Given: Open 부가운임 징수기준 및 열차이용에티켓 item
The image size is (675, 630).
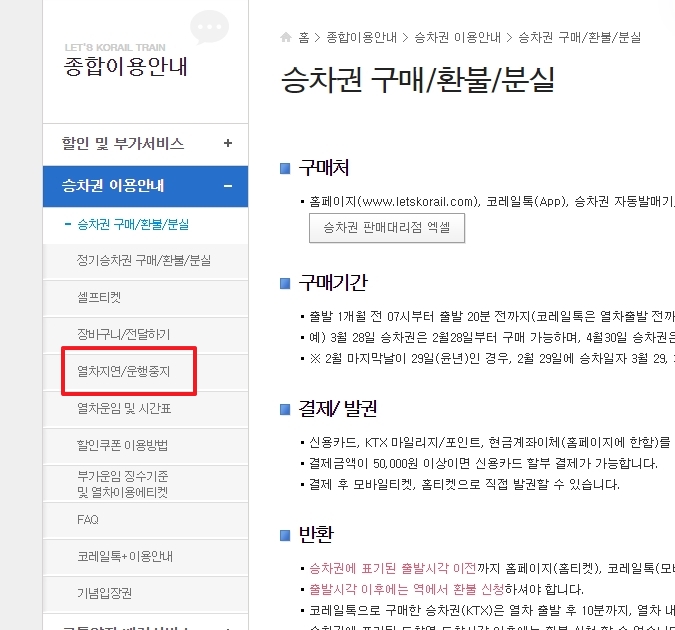Looking at the screenshot, I should click(122, 484).
